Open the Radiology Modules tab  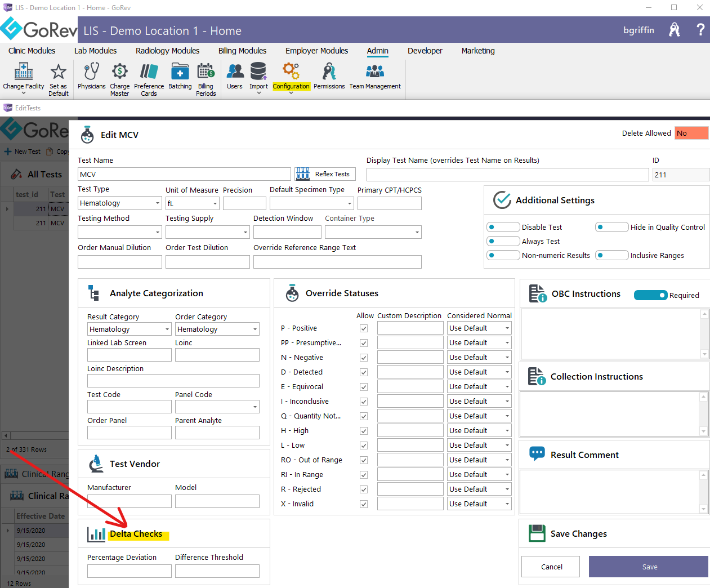click(168, 51)
